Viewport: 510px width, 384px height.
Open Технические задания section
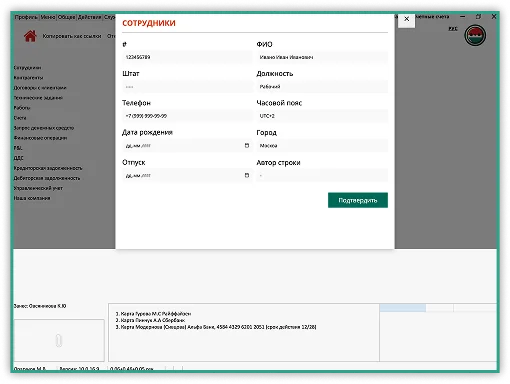click(38, 98)
